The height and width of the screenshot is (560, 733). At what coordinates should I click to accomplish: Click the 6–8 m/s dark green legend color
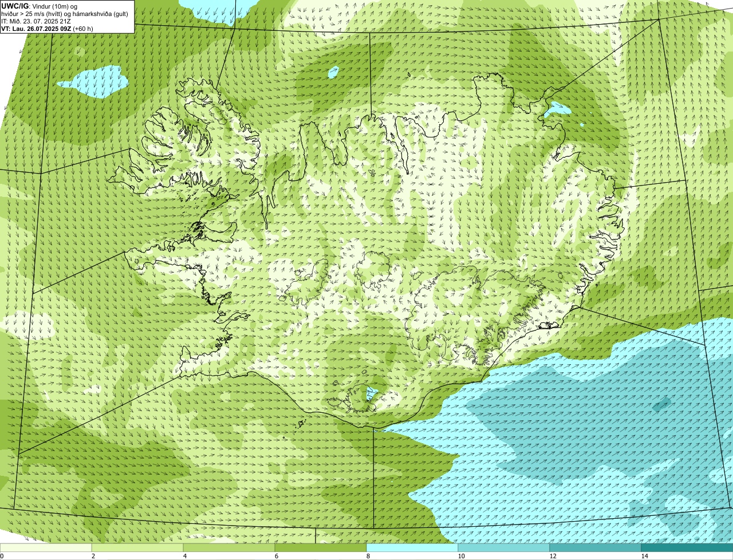click(x=321, y=548)
